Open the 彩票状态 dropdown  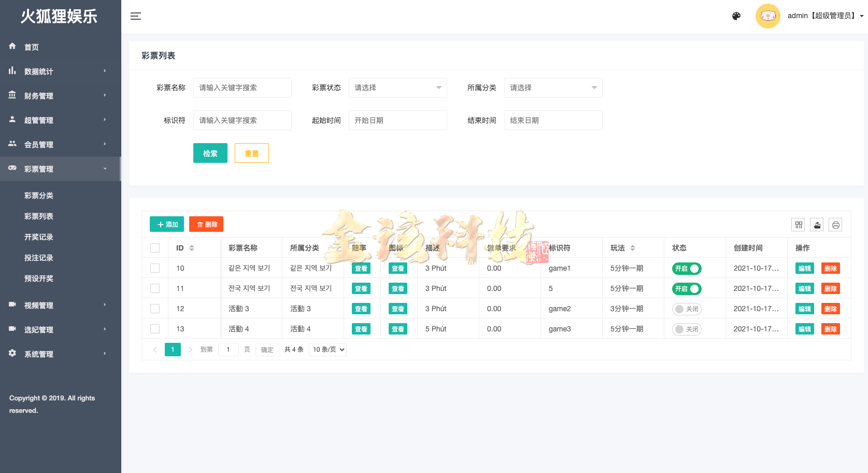point(397,87)
